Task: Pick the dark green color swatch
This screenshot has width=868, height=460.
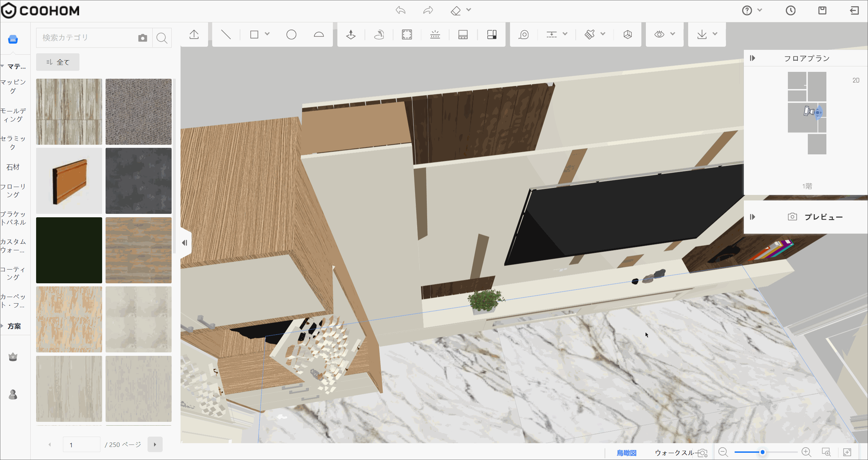Action: pos(69,250)
